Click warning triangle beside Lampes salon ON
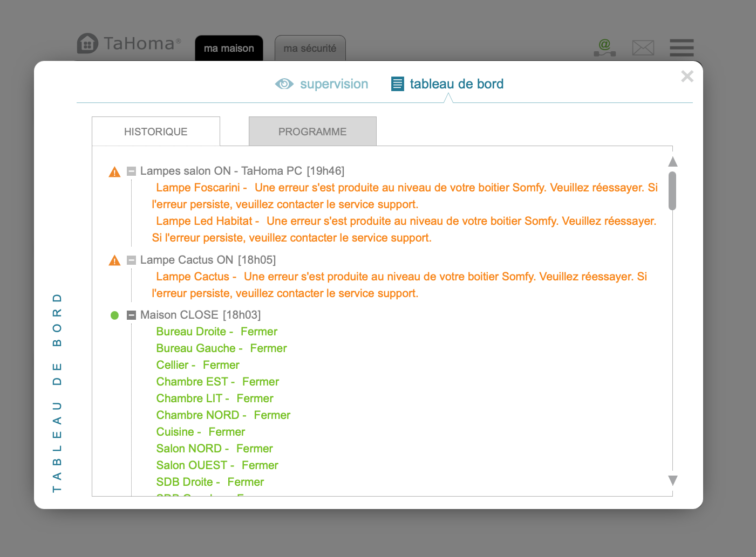Image resolution: width=756 pixels, height=557 pixels. coord(114,172)
